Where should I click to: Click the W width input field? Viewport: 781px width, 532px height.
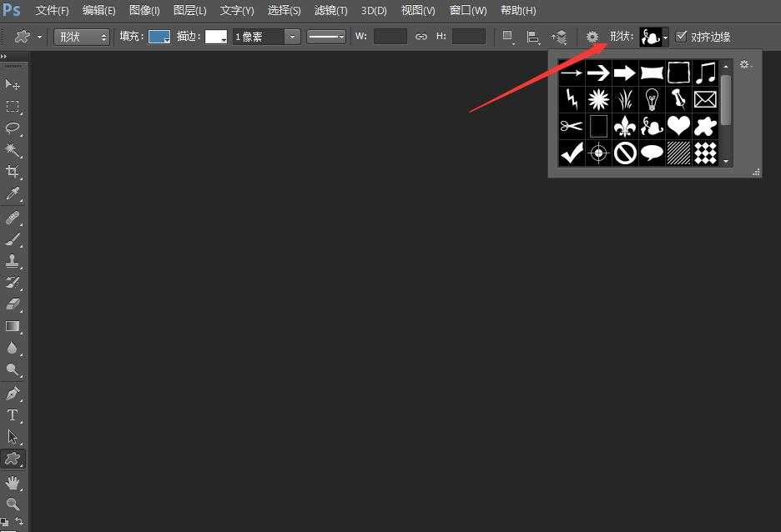(390, 37)
